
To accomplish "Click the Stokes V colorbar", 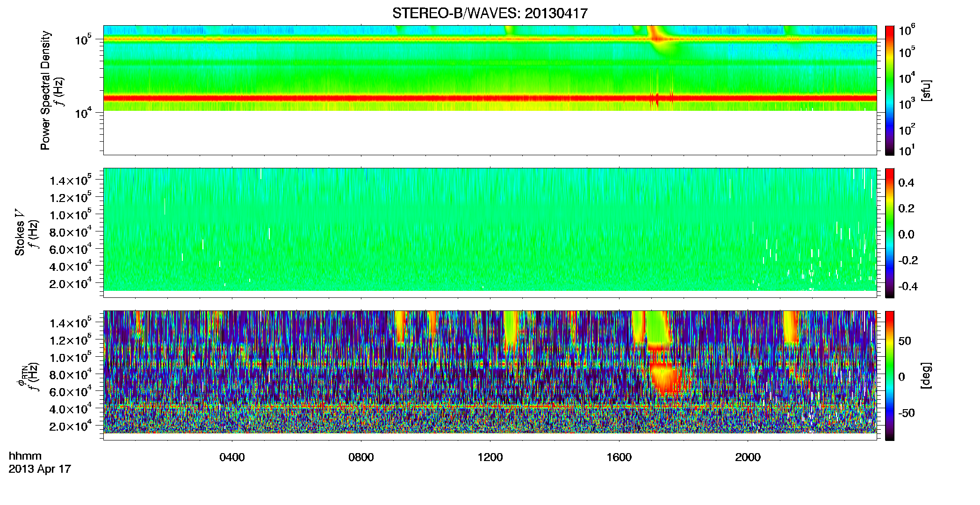I will (890, 233).
